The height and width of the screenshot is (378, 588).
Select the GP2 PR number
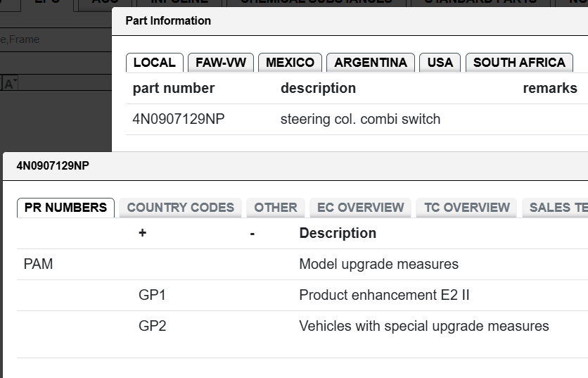tap(152, 326)
